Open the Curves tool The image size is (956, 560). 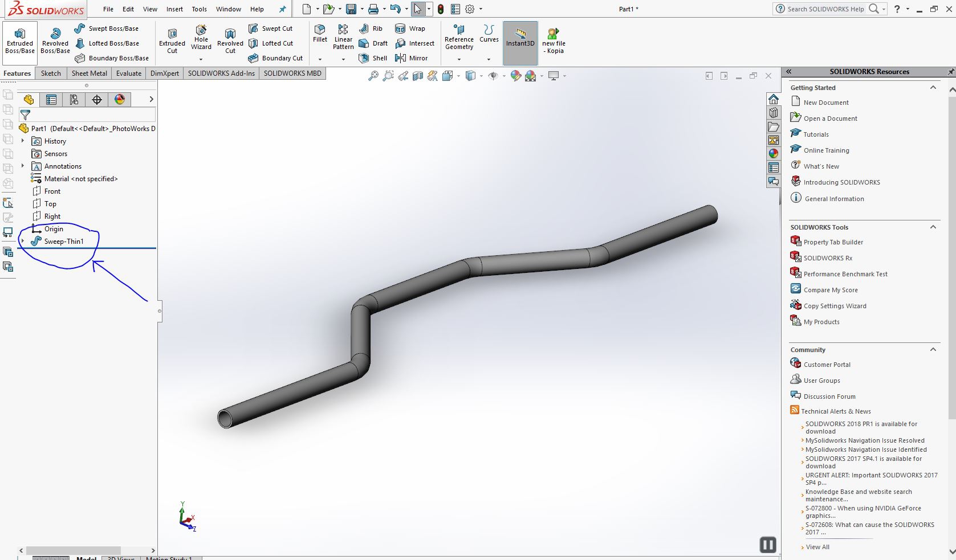(x=489, y=34)
